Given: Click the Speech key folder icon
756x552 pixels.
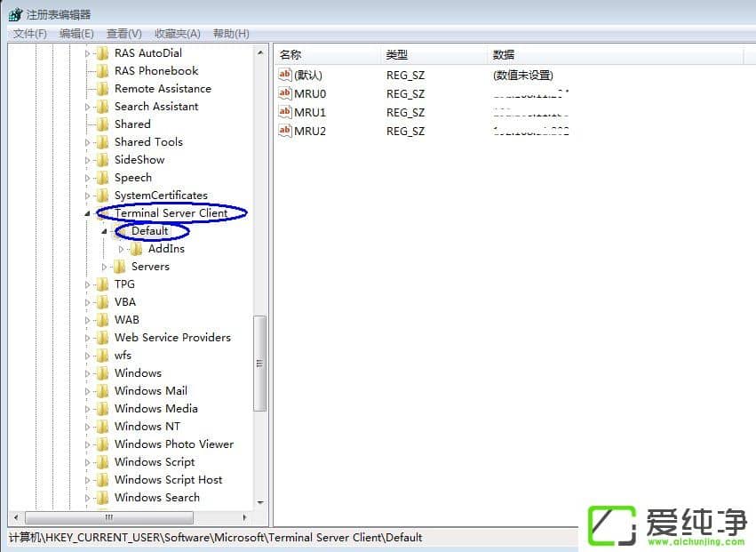Looking at the screenshot, I should click(104, 177).
